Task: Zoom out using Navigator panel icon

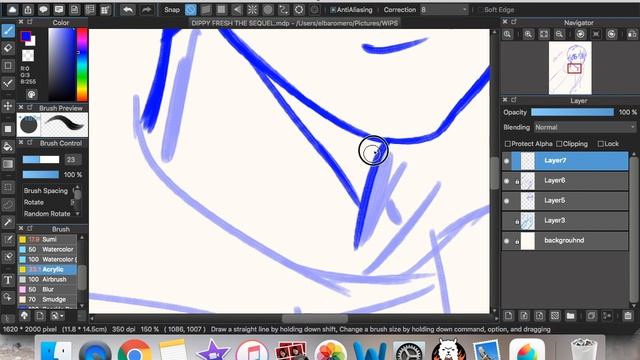Action: 559,34
